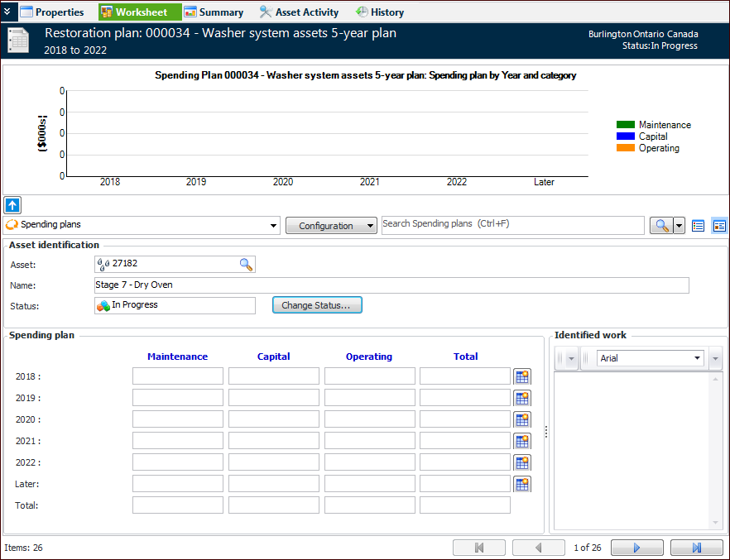Open the 2020 row detail grid icon
The width and height of the screenshot is (730, 560).
coord(521,419)
